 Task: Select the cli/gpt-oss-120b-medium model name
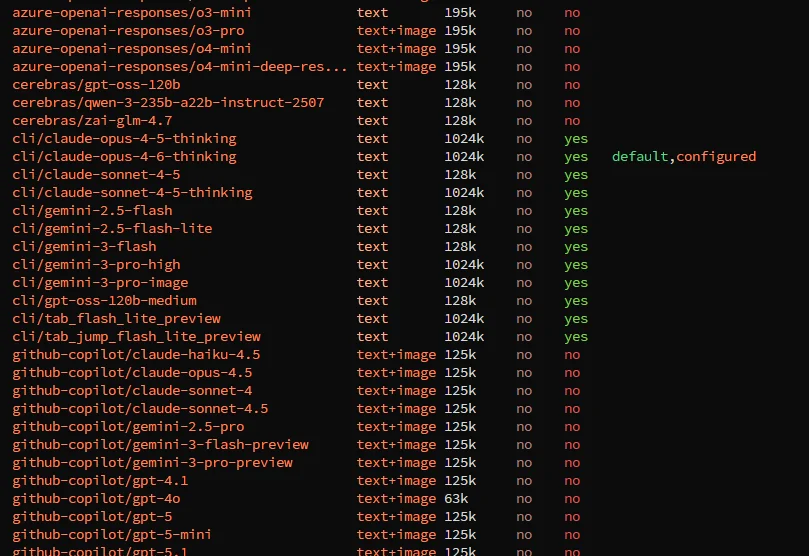104,301
